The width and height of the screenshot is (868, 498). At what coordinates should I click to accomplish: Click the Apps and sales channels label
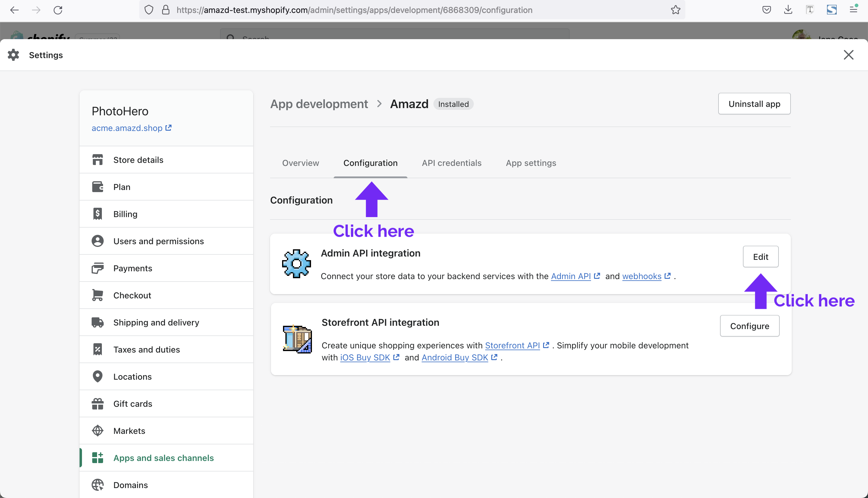[164, 458]
